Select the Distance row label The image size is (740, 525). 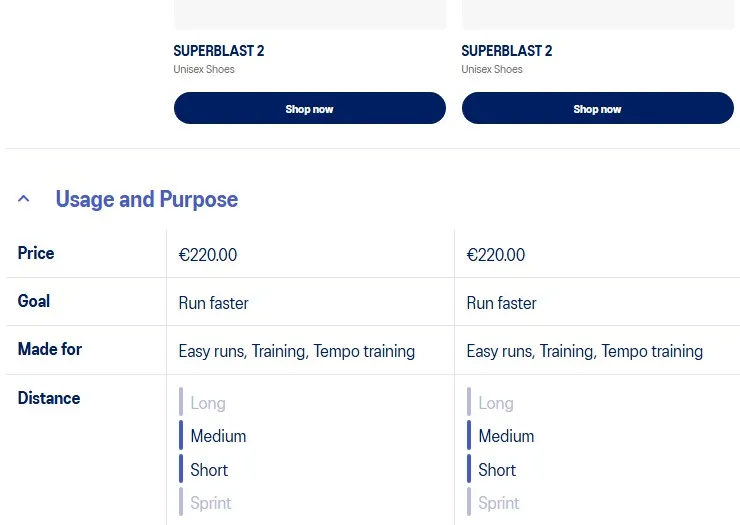pyautogui.click(x=49, y=398)
